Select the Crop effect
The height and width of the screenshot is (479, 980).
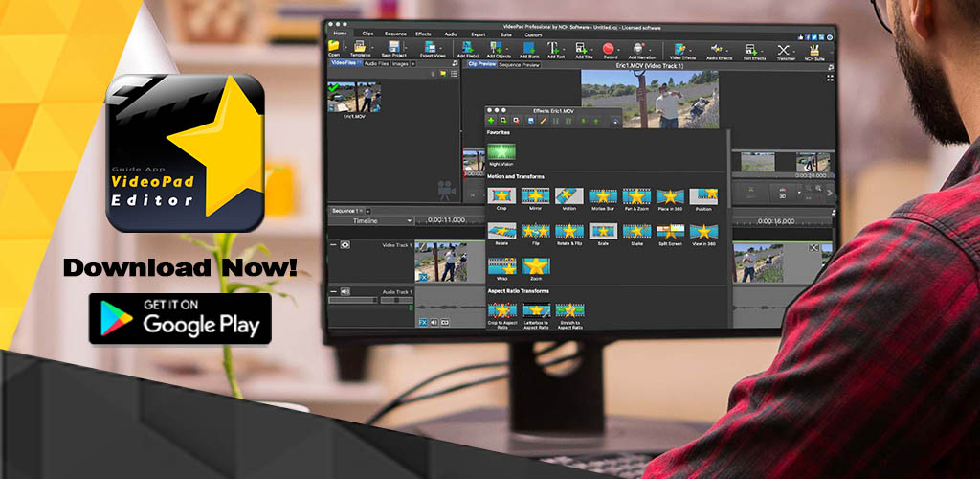click(x=501, y=196)
